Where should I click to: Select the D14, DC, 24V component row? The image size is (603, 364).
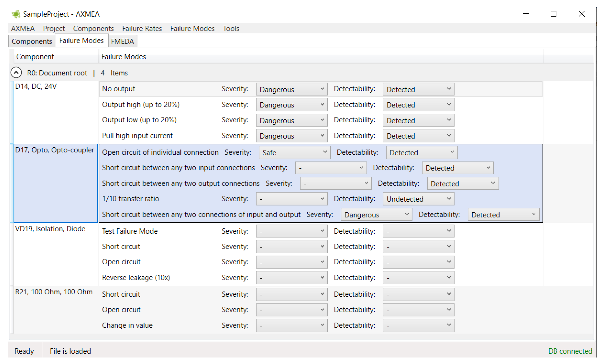pos(36,86)
